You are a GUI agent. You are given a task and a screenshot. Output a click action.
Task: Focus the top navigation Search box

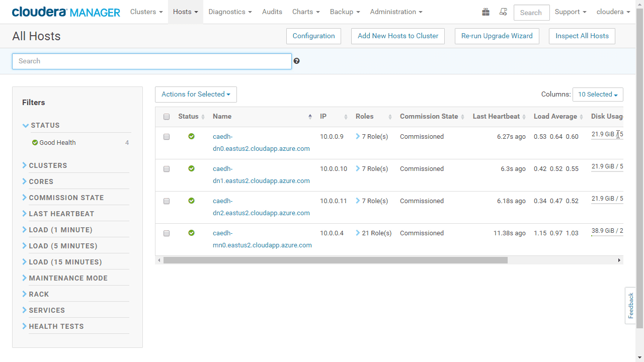click(x=531, y=13)
